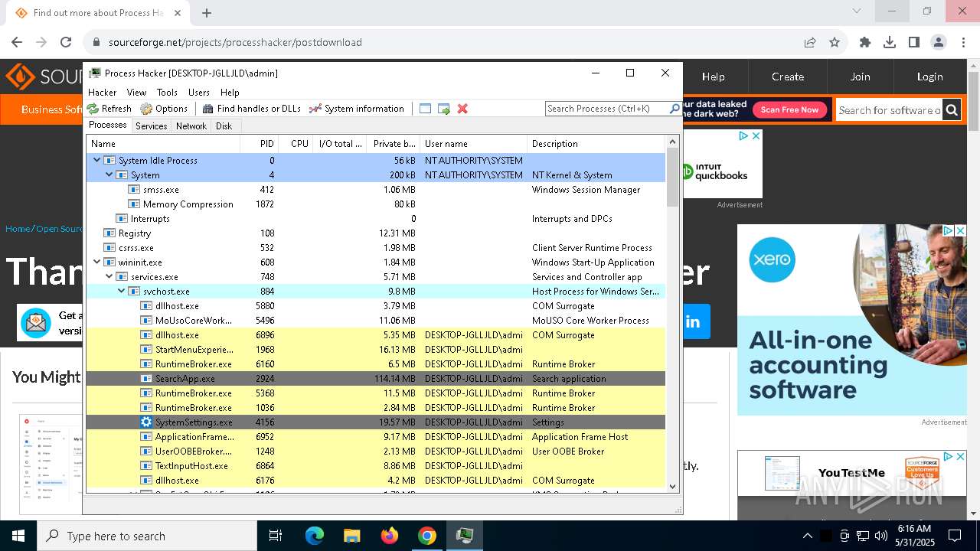Collapse the services.exe tree node

coord(109,276)
